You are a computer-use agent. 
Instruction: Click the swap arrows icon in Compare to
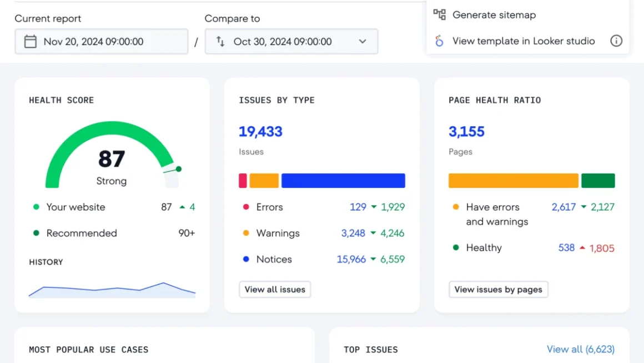pyautogui.click(x=220, y=41)
